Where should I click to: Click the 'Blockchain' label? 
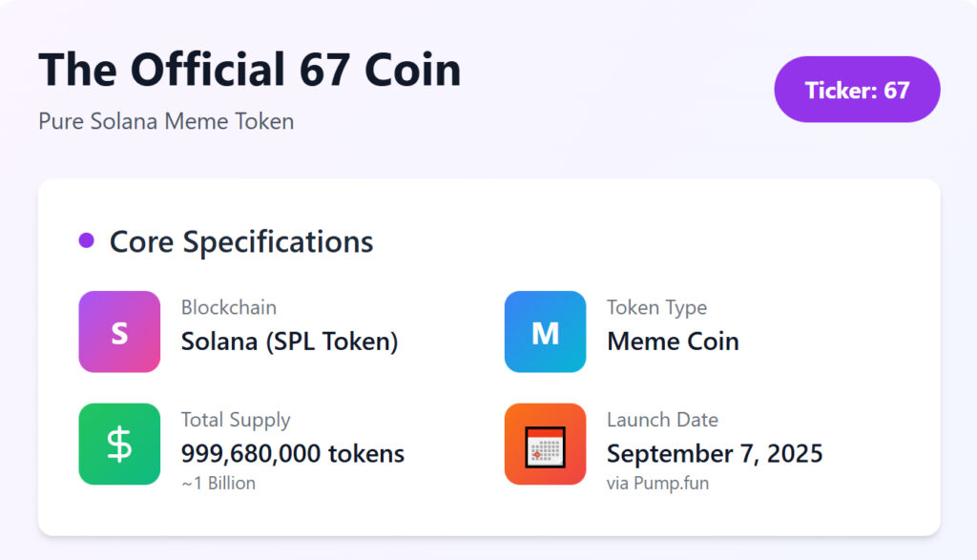pos(229,307)
